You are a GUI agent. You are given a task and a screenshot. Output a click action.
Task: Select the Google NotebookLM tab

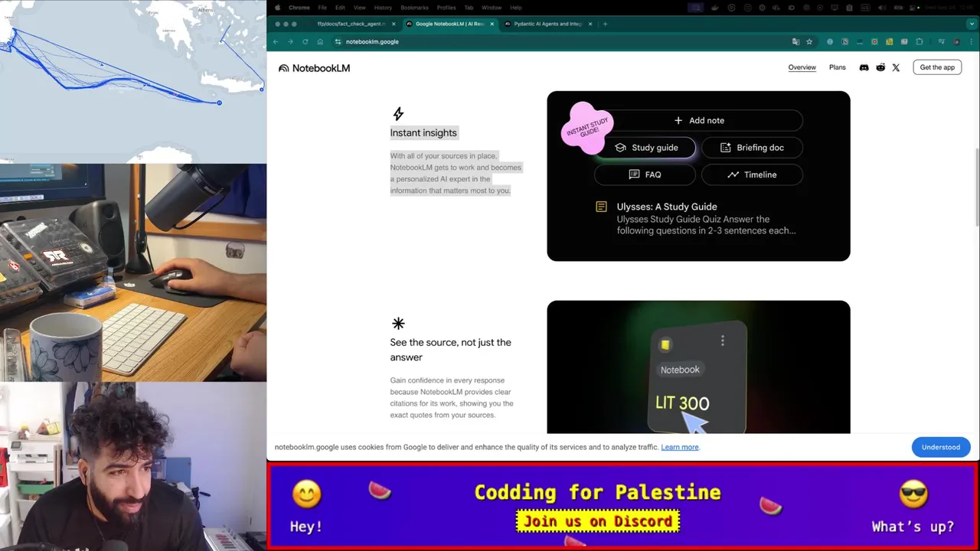pyautogui.click(x=450, y=24)
